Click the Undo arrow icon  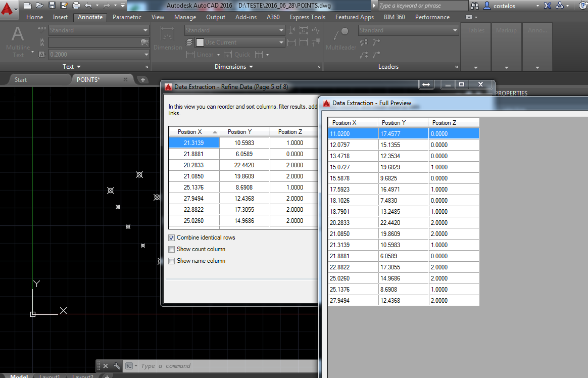(88, 5)
